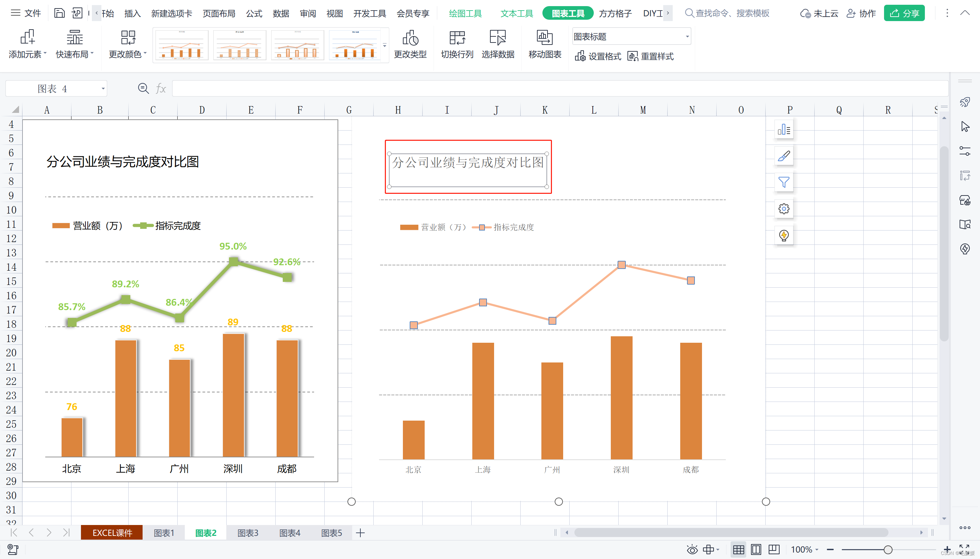The height and width of the screenshot is (559, 980).
Task: Expand the chart styles gallery
Action: (385, 45)
